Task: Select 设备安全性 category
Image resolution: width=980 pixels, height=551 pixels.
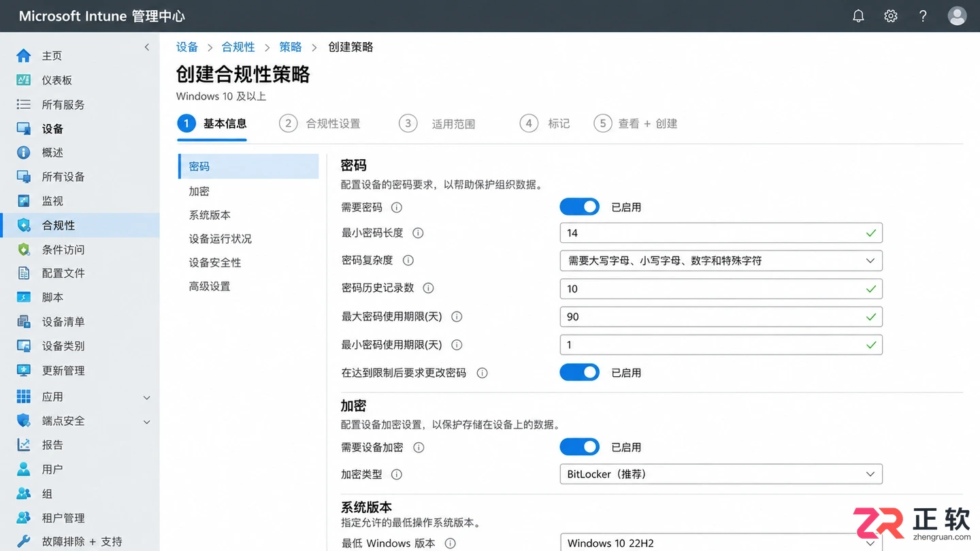Action: 215,263
